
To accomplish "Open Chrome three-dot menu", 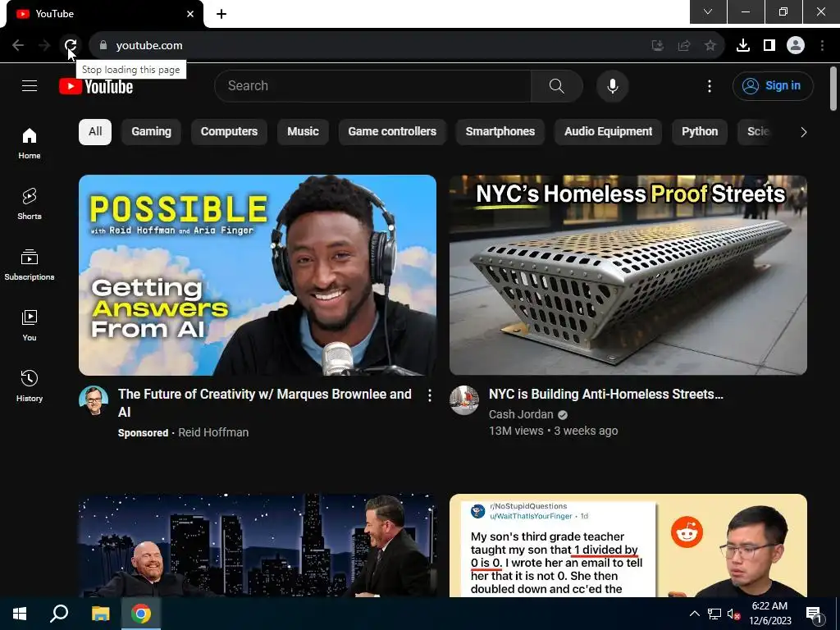I will (822, 46).
